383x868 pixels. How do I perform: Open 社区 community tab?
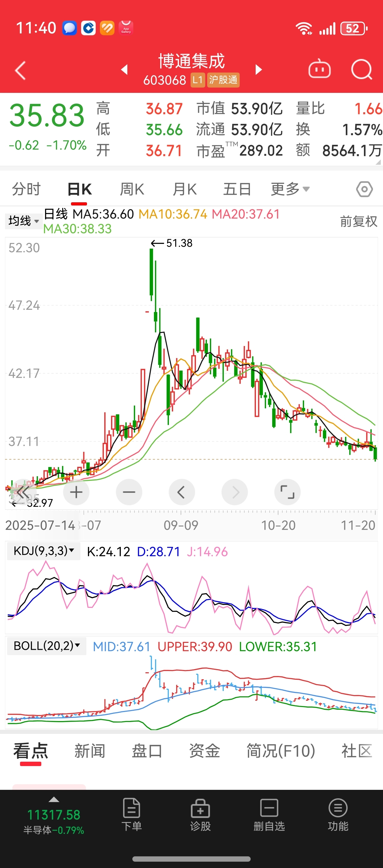point(357,751)
